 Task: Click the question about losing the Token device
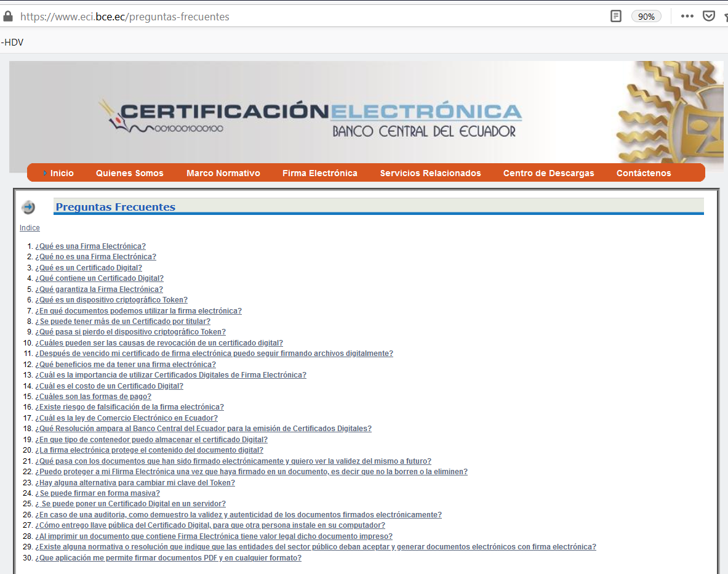tap(130, 331)
